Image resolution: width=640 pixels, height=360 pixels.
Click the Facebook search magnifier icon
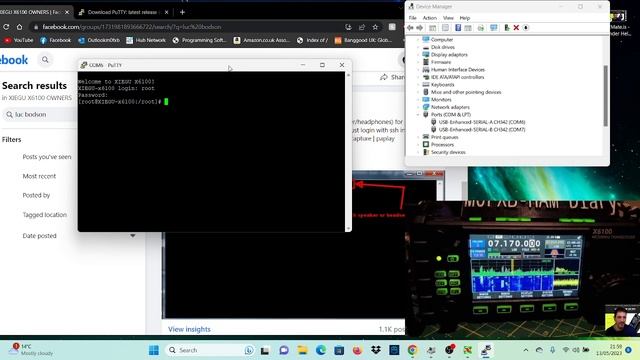point(45,60)
